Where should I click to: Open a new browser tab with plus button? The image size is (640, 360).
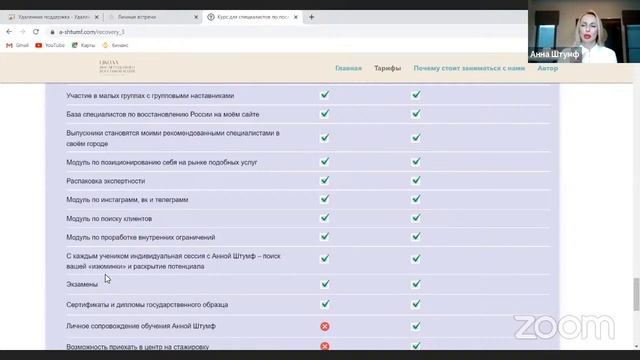[x=311, y=17]
